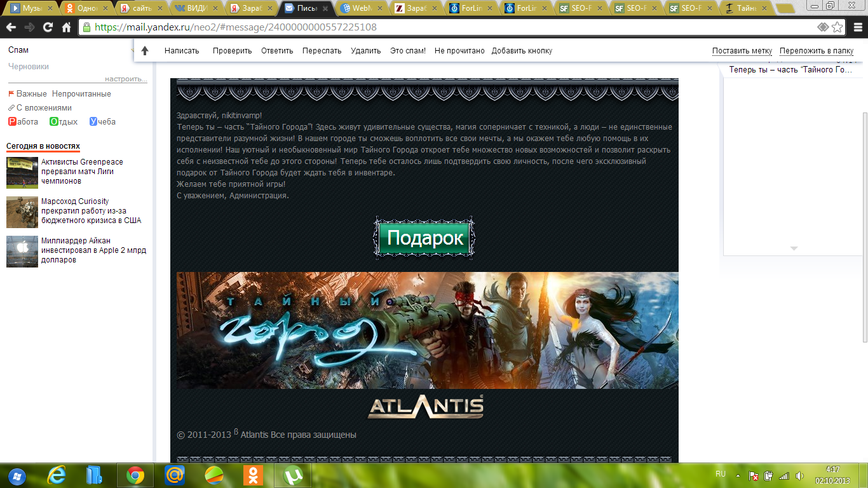868x488 pixels.
Task: Select the red Работа label
Action: click(x=24, y=122)
